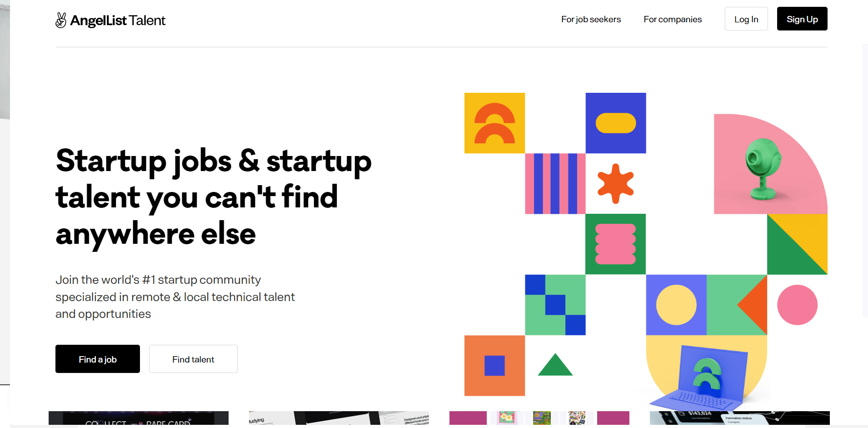Click the pink stacked shape on green tile
The image size is (868, 428).
[615, 244]
